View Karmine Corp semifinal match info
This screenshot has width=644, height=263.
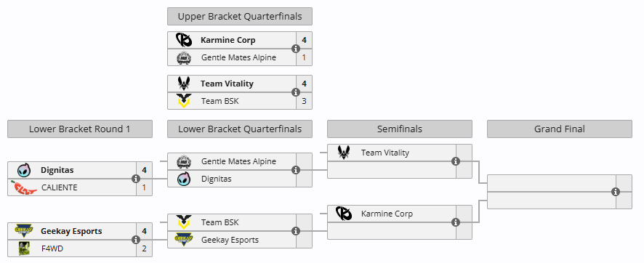(x=455, y=222)
